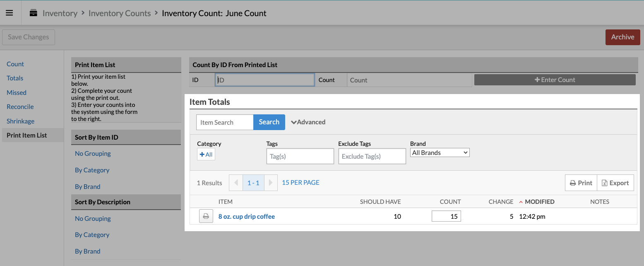This screenshot has height=266, width=644.
Task: Open the Brand dropdown All Brands
Action: point(440,152)
